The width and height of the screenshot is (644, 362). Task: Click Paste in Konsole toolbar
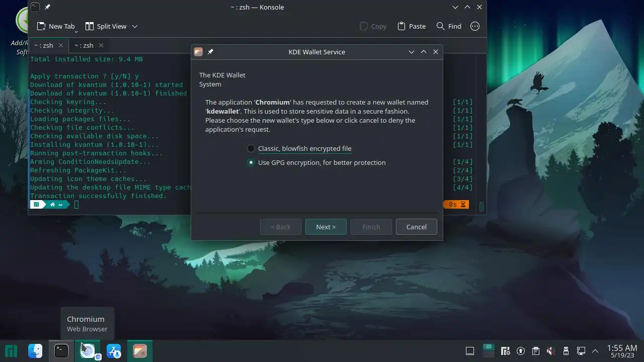click(411, 26)
